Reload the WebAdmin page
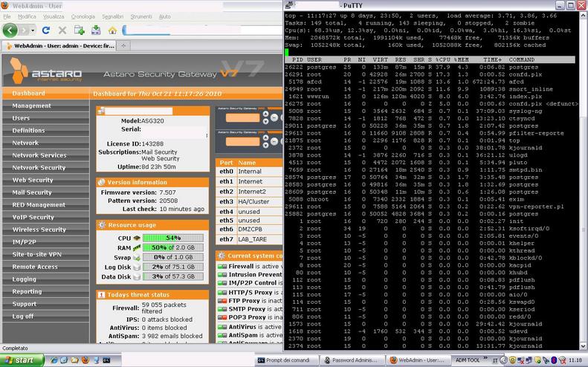This screenshot has height=367, width=588. pyautogui.click(x=46, y=30)
